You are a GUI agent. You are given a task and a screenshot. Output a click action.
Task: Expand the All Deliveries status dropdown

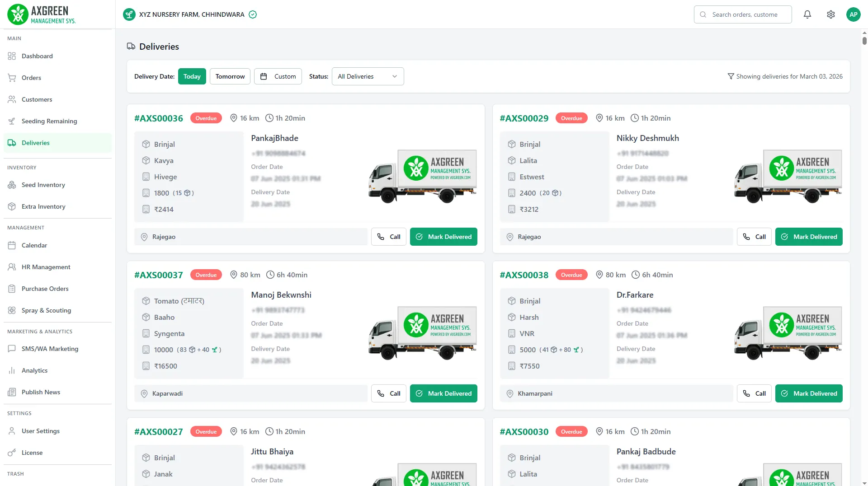(368, 76)
